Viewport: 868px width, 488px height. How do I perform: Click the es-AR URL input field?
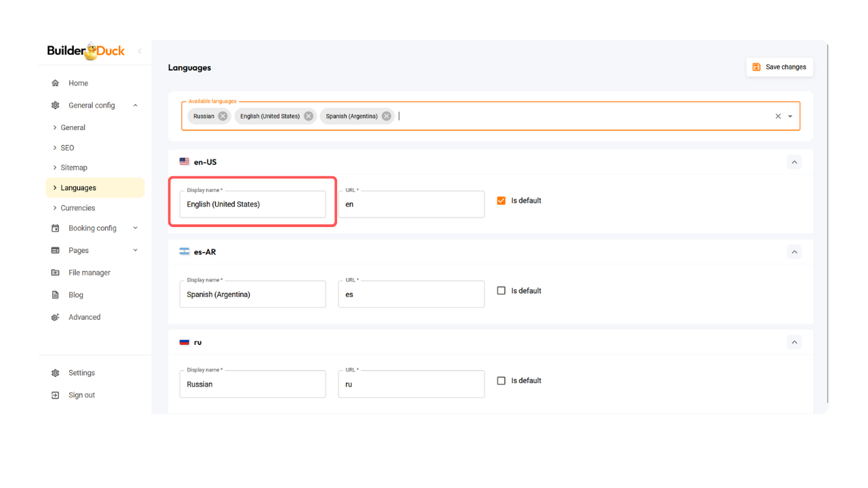(x=411, y=295)
